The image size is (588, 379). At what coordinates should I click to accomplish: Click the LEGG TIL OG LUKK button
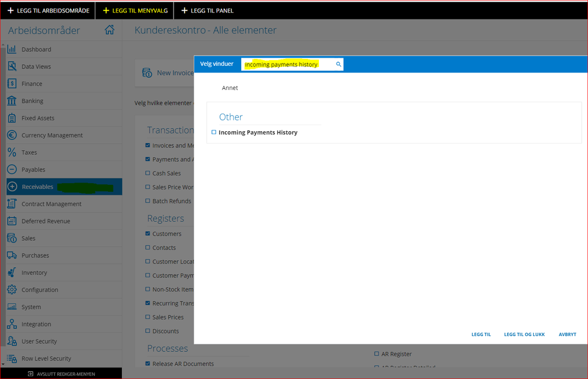(524, 334)
